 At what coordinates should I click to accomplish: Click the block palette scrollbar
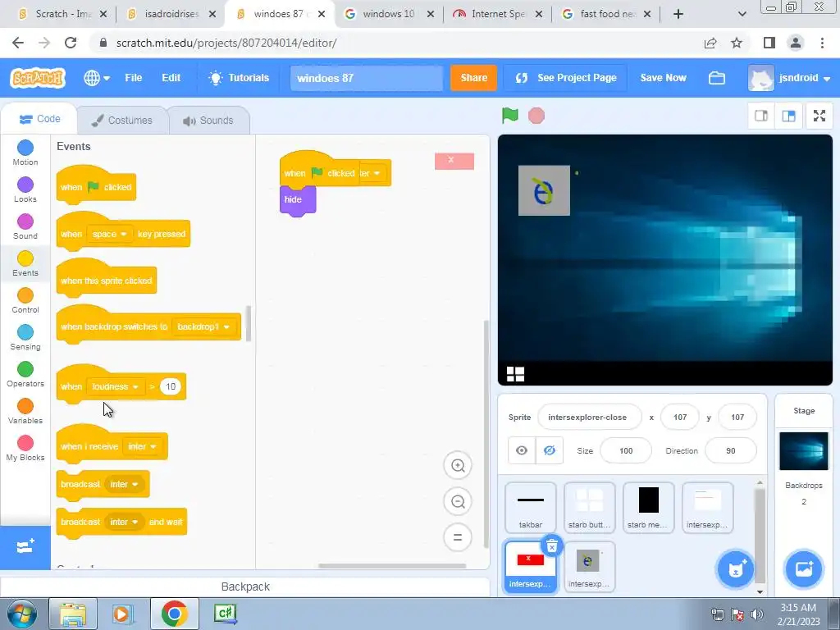[249, 323]
